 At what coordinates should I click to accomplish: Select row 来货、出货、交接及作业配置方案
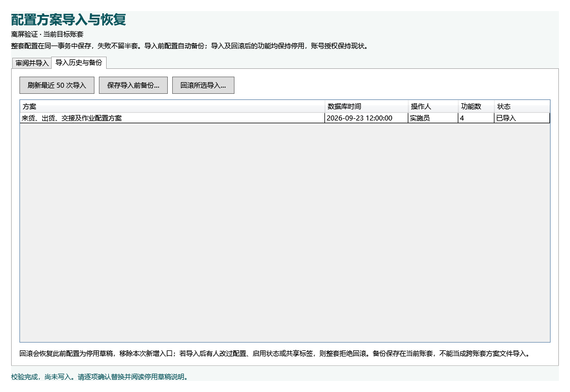point(285,118)
